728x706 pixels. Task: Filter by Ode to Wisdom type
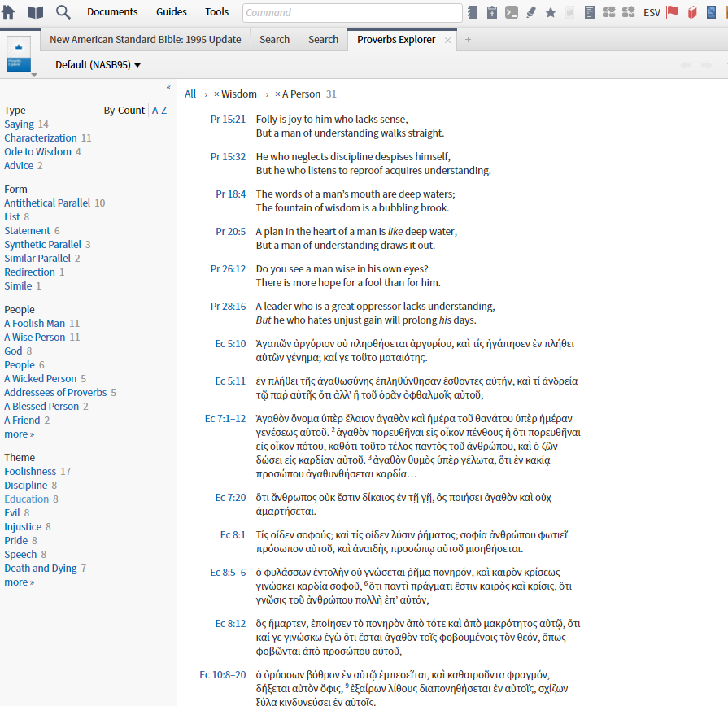pyautogui.click(x=37, y=152)
